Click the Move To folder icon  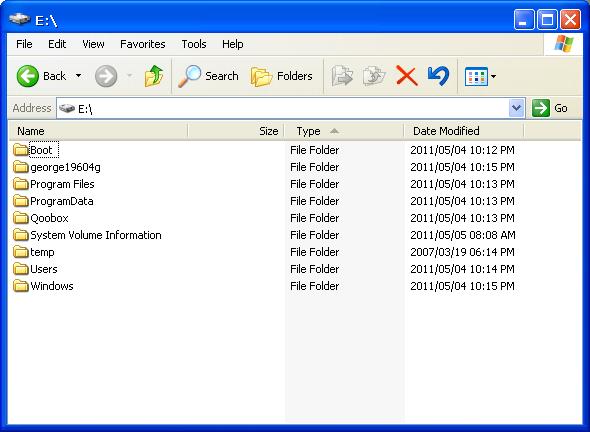(342, 76)
